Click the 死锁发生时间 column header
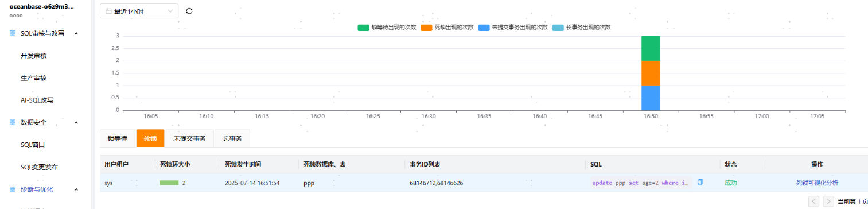The height and width of the screenshot is (209, 868). click(243, 164)
